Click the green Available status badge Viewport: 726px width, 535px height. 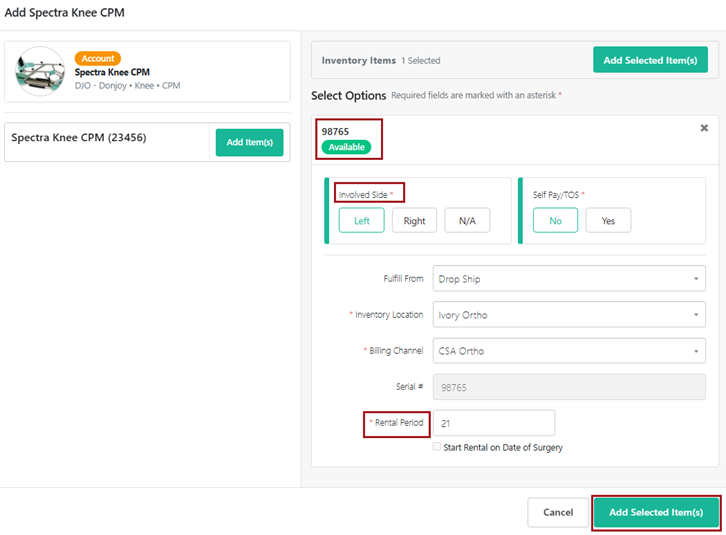point(345,147)
